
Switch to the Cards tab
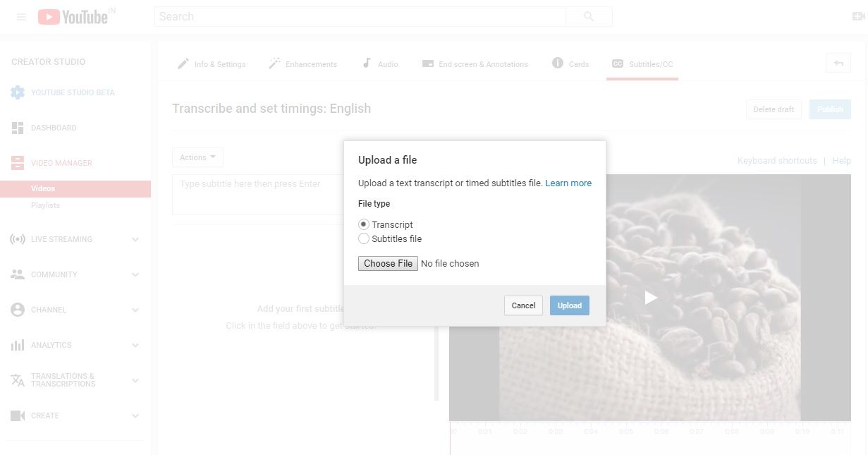[570, 64]
